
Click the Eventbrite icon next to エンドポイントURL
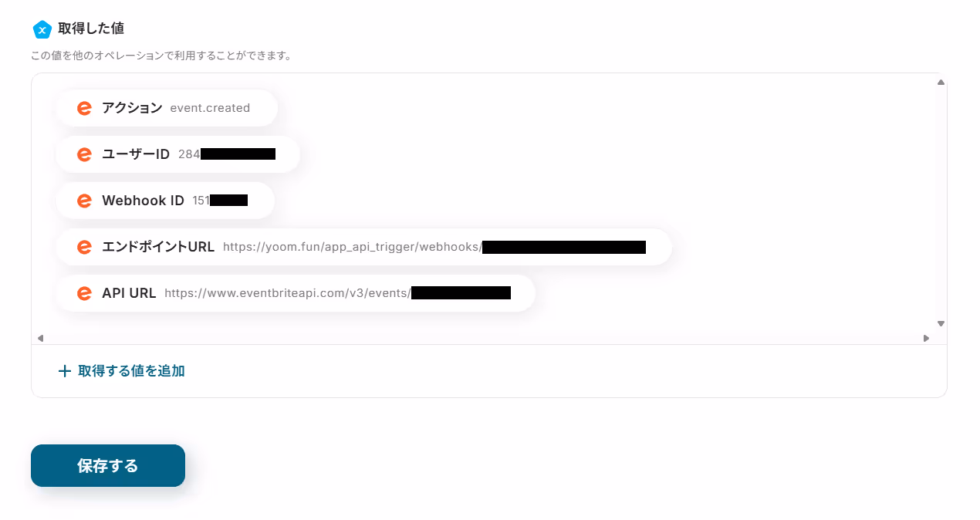click(x=84, y=247)
